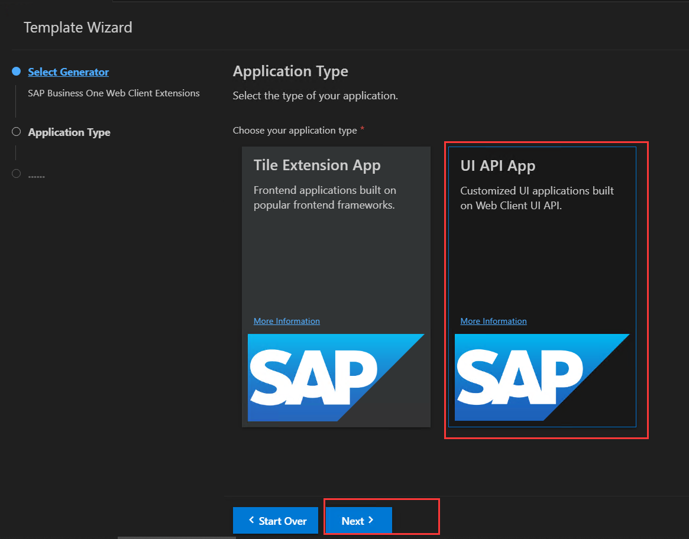Click the Start Over button
690x540 pixels.
pos(275,521)
